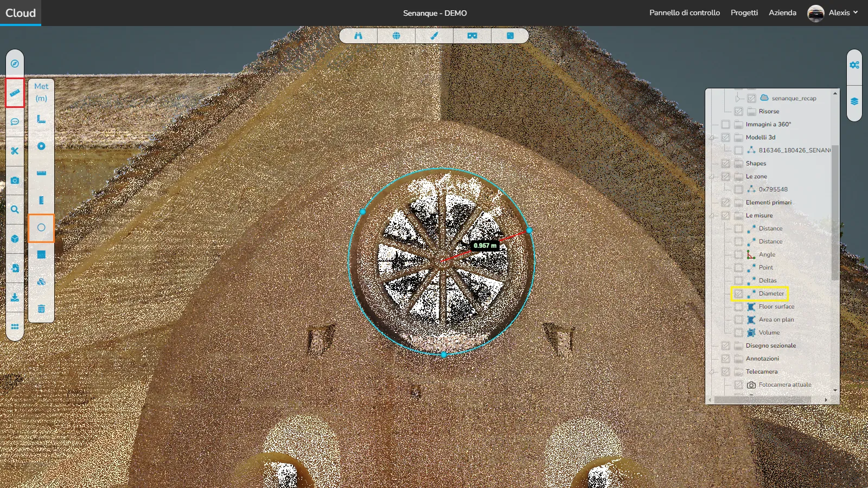Click the Alexis profile avatar
Image resolution: width=868 pixels, height=488 pixels.
point(815,13)
